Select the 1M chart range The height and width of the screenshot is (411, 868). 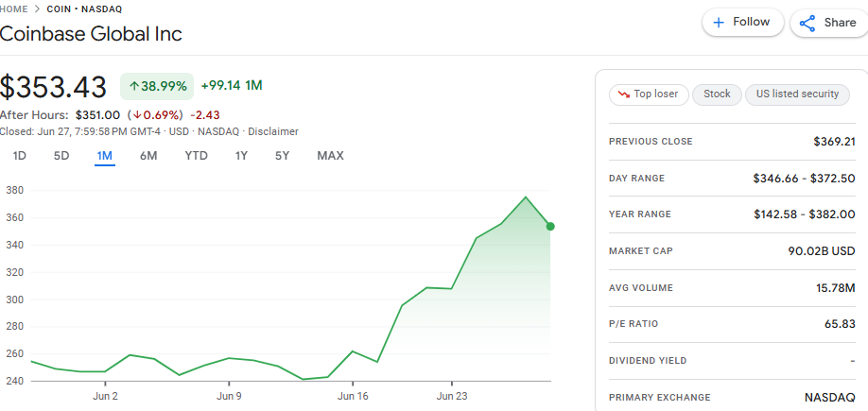pos(105,156)
